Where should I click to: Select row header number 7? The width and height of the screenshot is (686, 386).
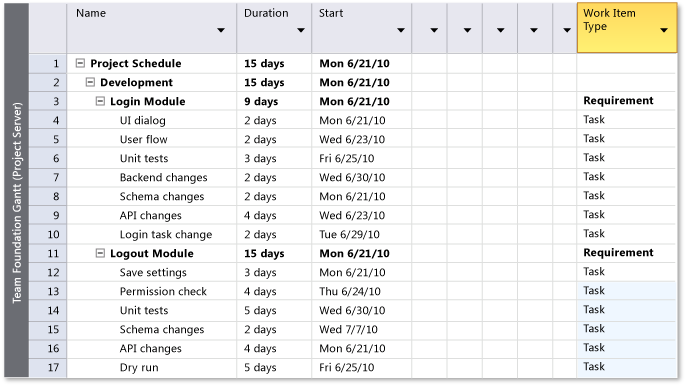(48, 178)
